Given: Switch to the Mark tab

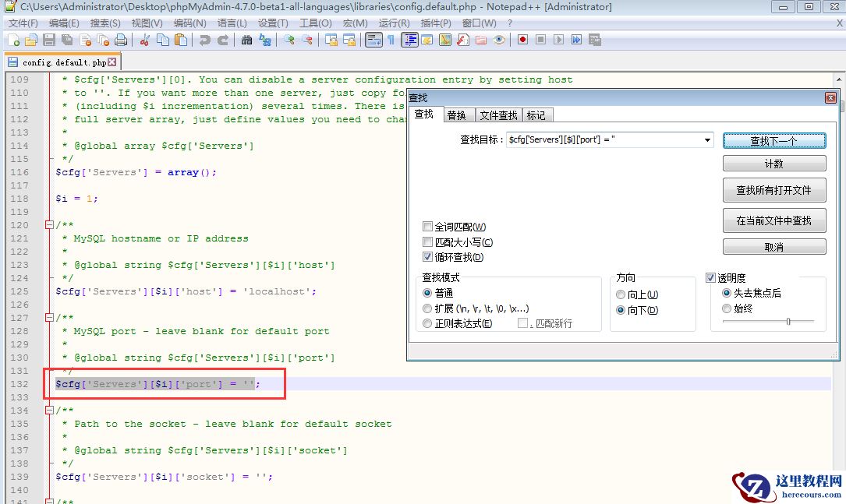Looking at the screenshot, I should (x=536, y=115).
